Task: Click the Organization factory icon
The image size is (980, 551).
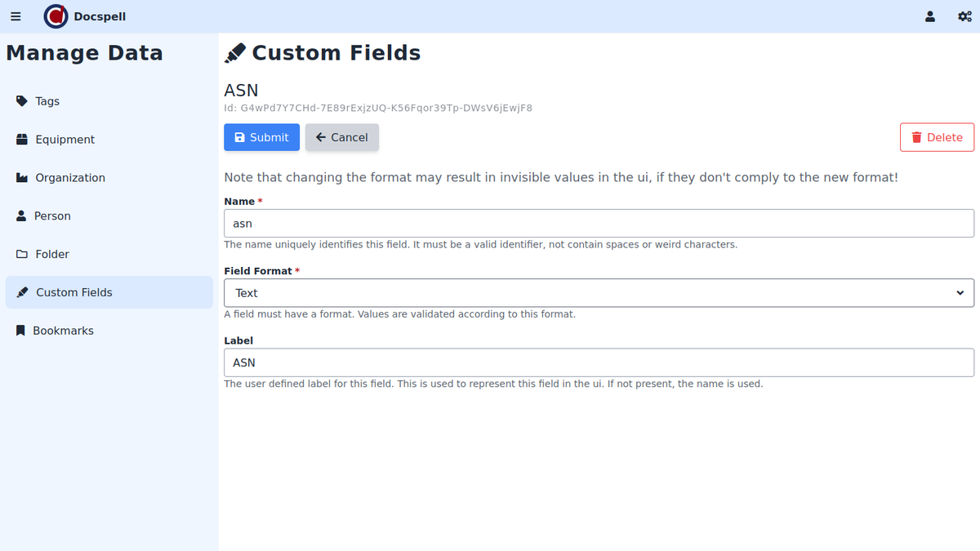Action: point(22,178)
